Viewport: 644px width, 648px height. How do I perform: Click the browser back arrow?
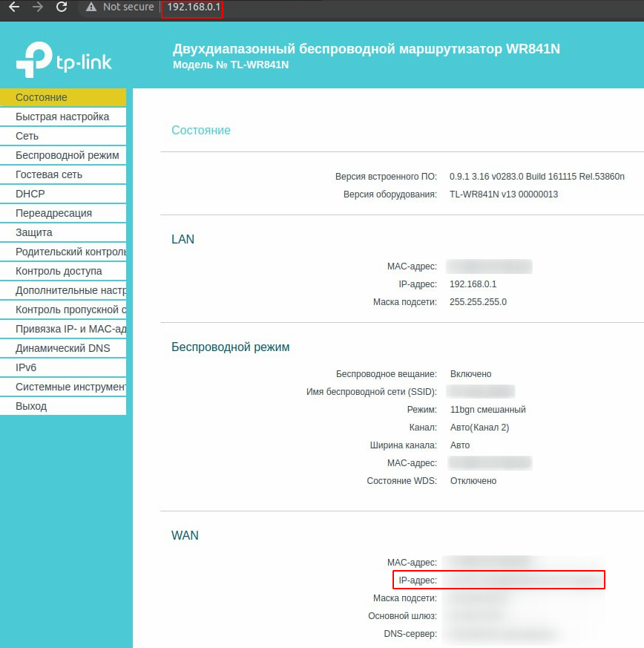[x=13, y=7]
